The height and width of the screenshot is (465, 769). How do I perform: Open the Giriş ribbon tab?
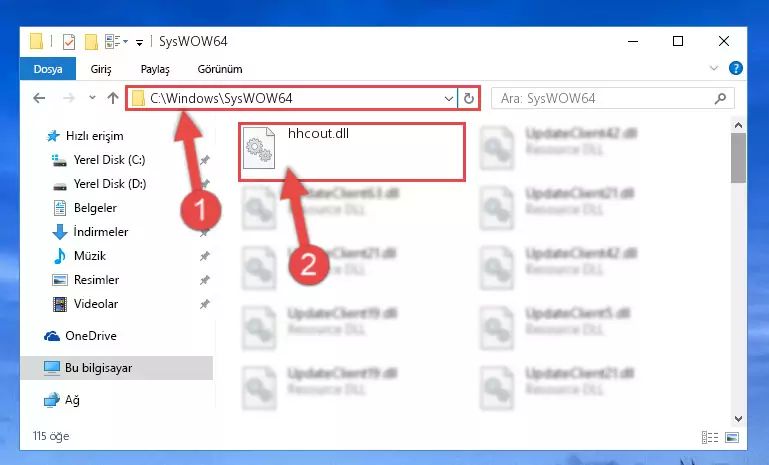coord(101,69)
